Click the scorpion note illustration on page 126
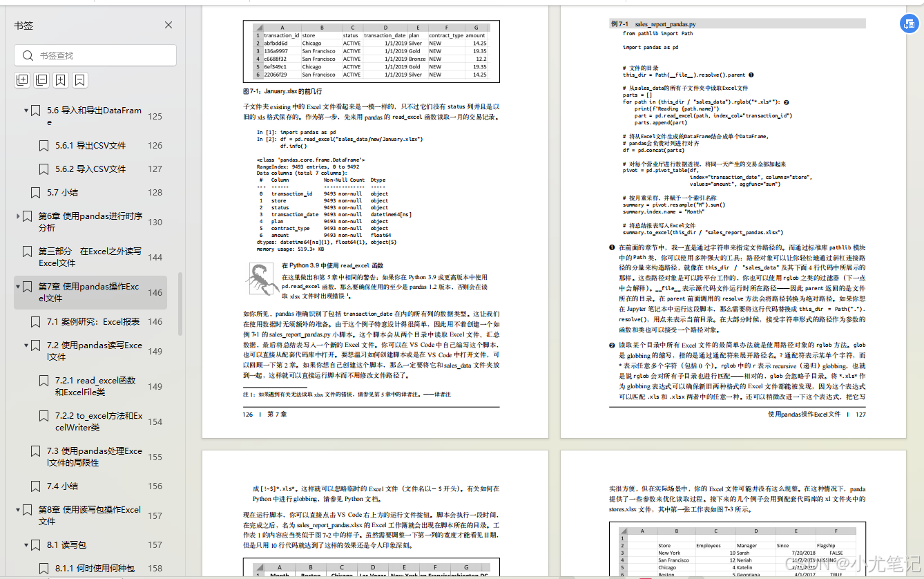This screenshot has height=579, width=924. point(261,279)
